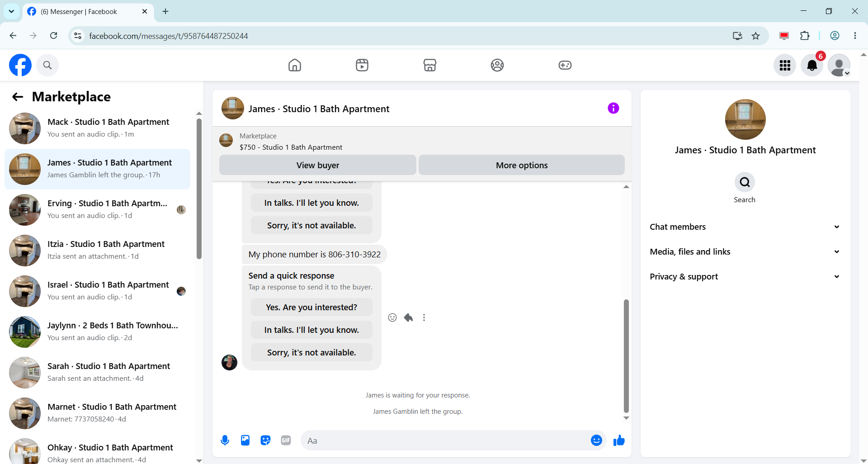Click the More options button

click(522, 165)
